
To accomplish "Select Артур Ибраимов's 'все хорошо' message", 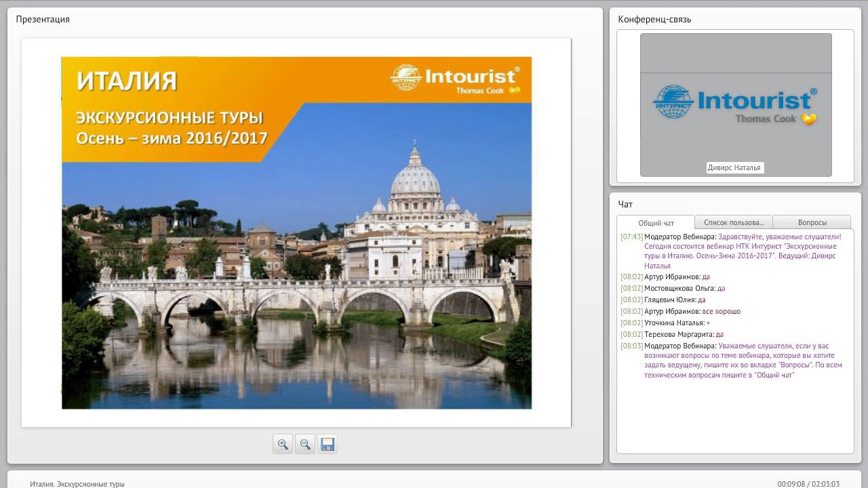I will coord(680,311).
